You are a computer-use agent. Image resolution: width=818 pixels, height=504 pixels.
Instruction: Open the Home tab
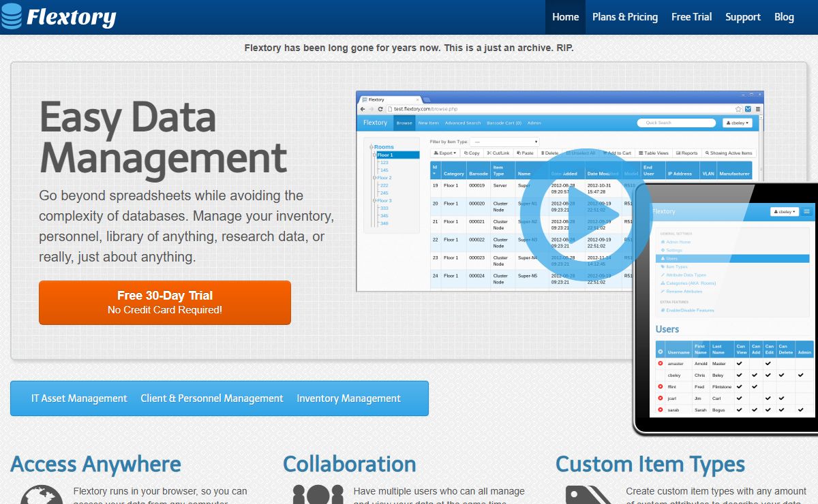point(565,17)
